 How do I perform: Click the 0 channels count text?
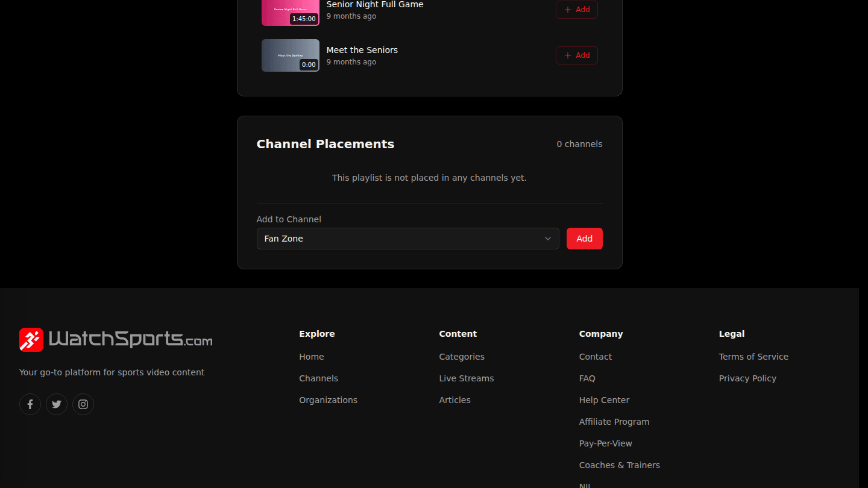coord(579,144)
